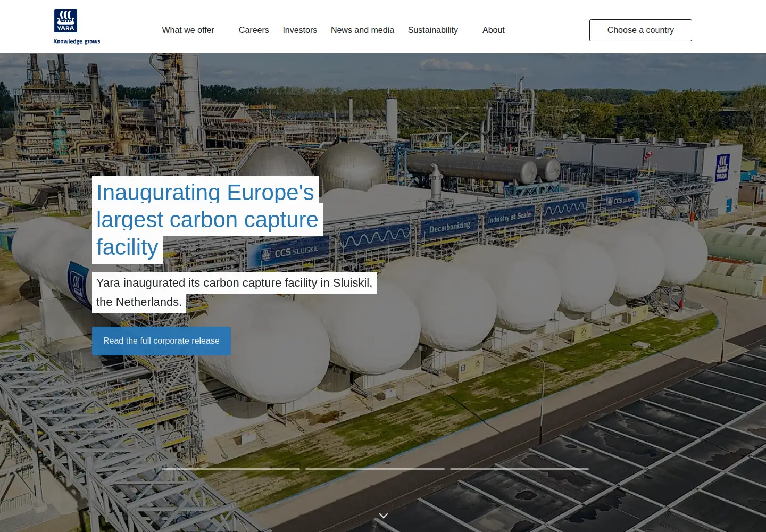Select the third carousel slide indicator
Viewport: 766px width, 532px height.
pos(519,469)
